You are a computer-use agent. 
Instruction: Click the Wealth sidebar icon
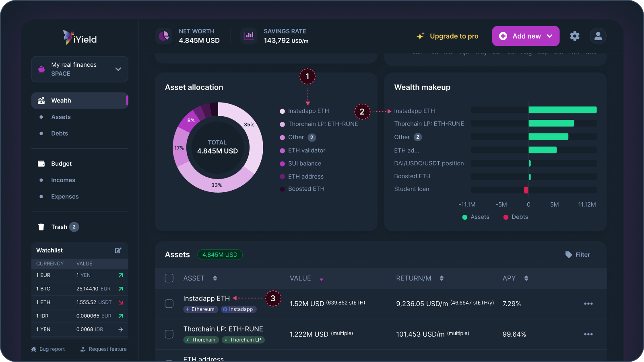[x=41, y=101]
